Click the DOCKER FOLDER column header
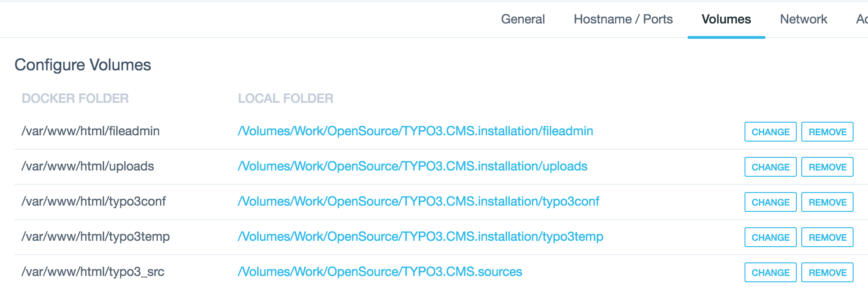This screenshot has height=303, width=868. point(75,98)
